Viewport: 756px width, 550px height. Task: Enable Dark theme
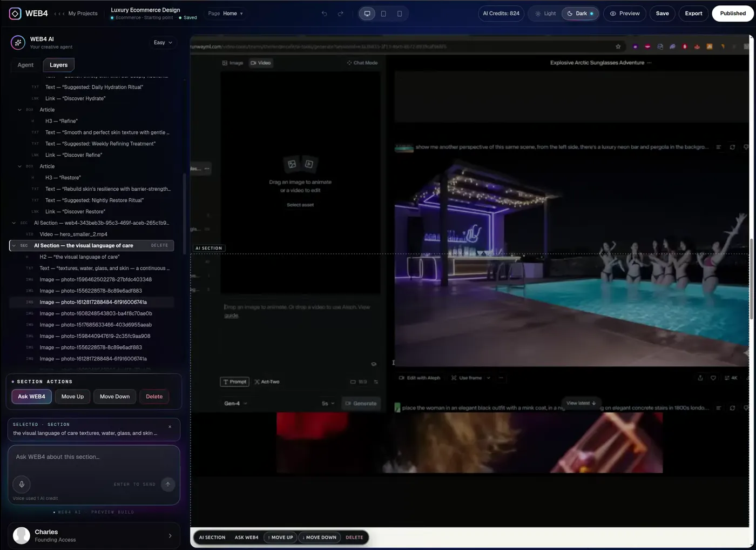[580, 14]
